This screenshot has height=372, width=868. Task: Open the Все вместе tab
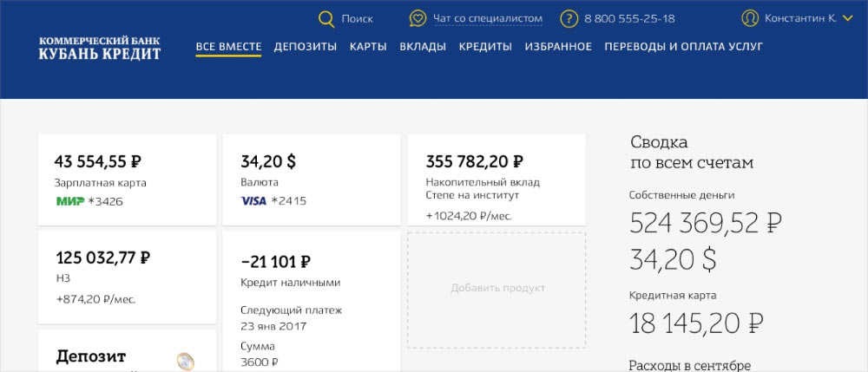click(228, 47)
